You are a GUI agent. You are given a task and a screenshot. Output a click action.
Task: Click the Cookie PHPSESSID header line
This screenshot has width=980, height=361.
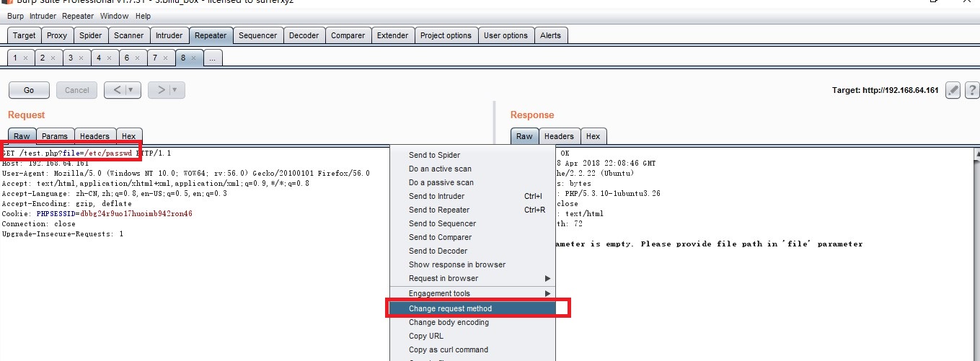click(x=97, y=214)
